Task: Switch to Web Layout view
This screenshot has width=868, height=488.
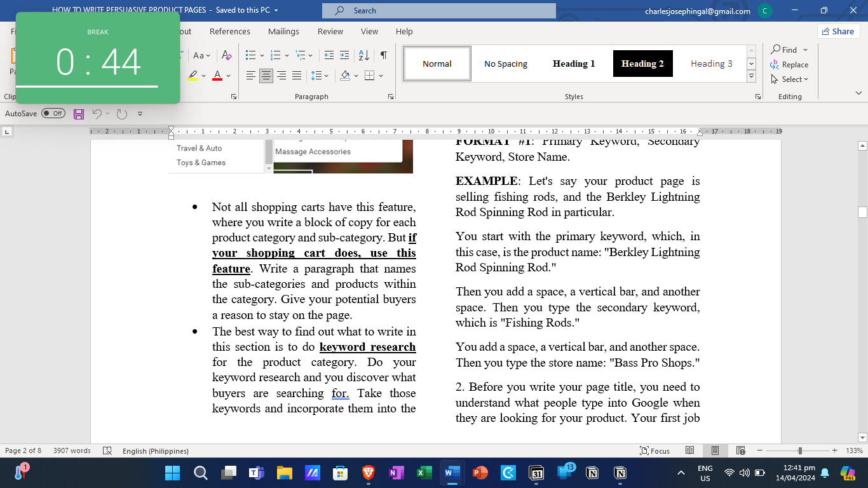Action: pyautogui.click(x=740, y=451)
